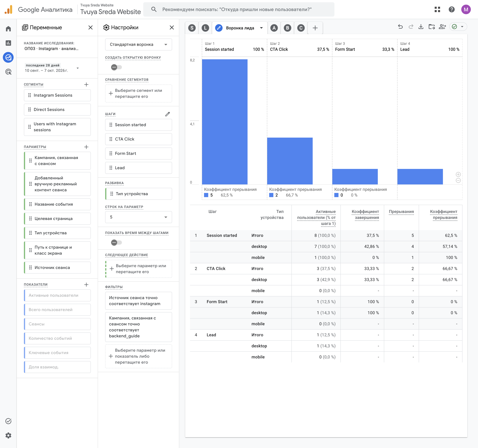Toggle show time between steps
This screenshot has height=448, width=478.
(116, 243)
